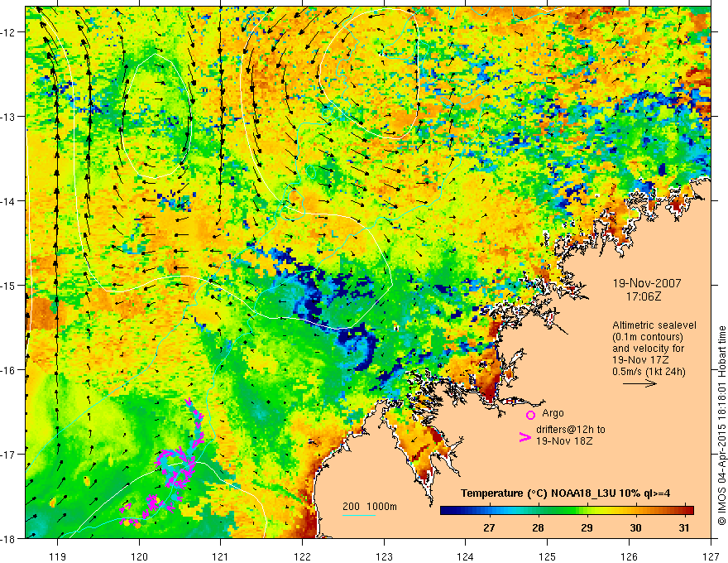Click the '19-Nov 17Z' velocity time text
Screen dimensions: 728x563
pyautogui.click(x=640, y=360)
